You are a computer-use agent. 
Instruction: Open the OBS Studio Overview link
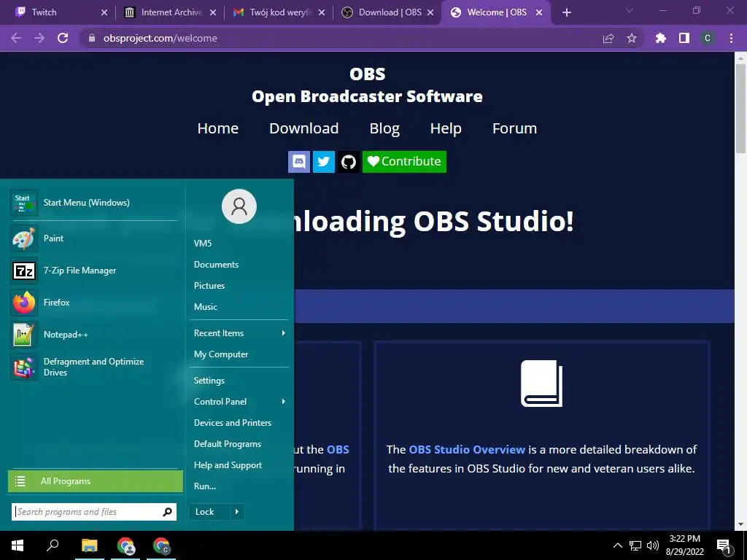[x=467, y=449]
